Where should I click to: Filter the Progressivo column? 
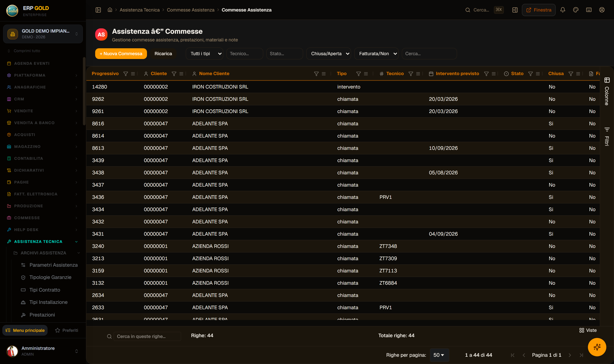click(x=125, y=74)
